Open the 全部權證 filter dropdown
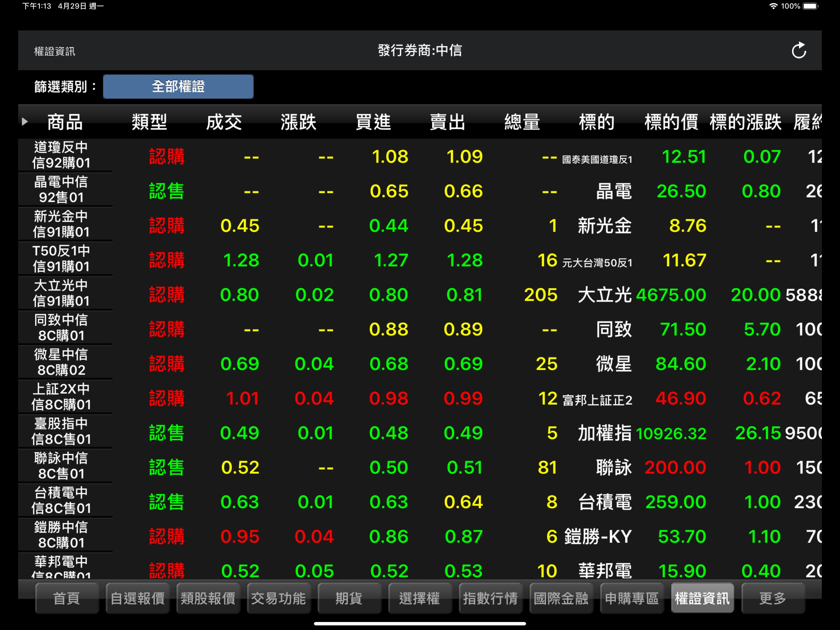Screen dimensions: 840x630 click(x=178, y=87)
